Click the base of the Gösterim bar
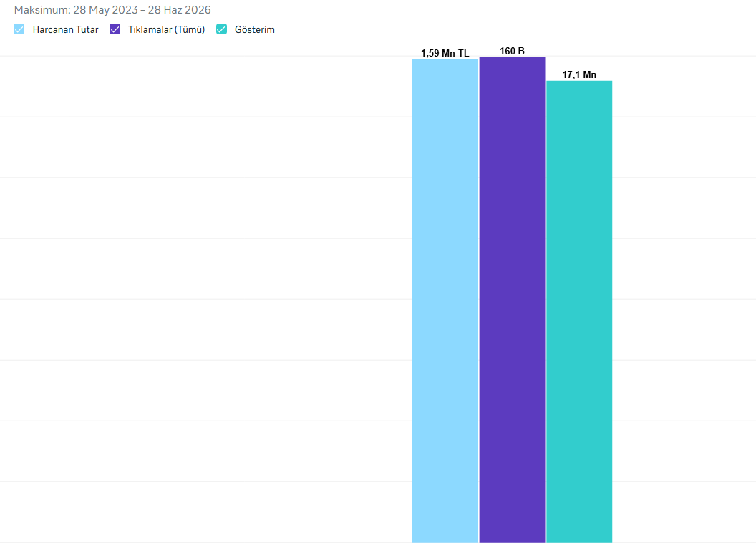The width and height of the screenshot is (756, 548). 579,540
